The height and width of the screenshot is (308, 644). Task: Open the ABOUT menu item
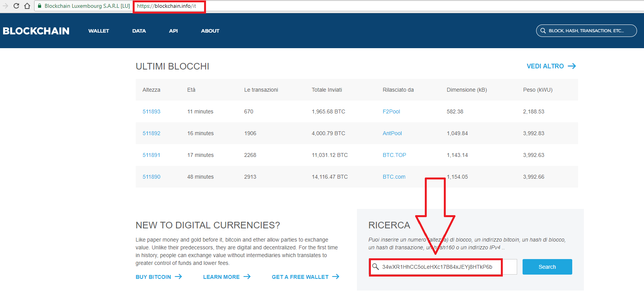[x=210, y=31]
